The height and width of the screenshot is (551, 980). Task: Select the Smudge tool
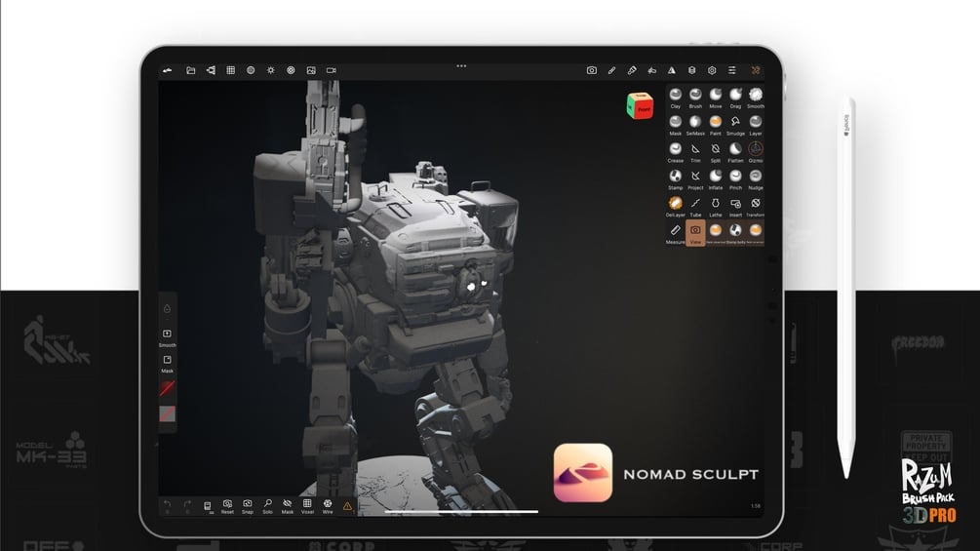(735, 124)
